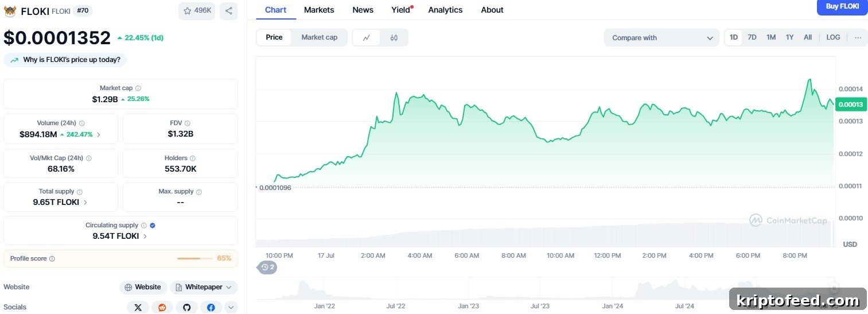Image resolution: width=868 pixels, height=314 pixels.
Task: Set chart range to 7D
Action: [752, 37]
